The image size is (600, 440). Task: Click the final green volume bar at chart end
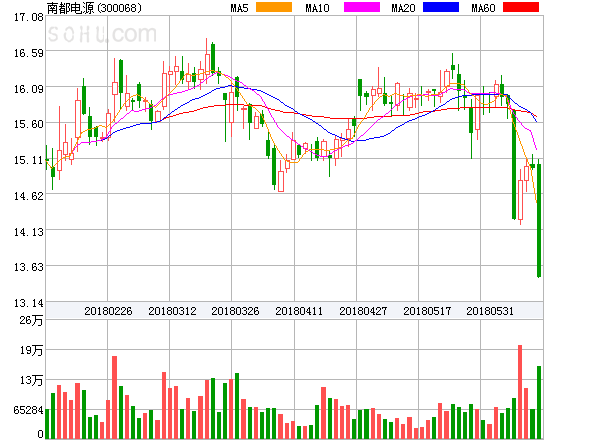tap(539, 402)
